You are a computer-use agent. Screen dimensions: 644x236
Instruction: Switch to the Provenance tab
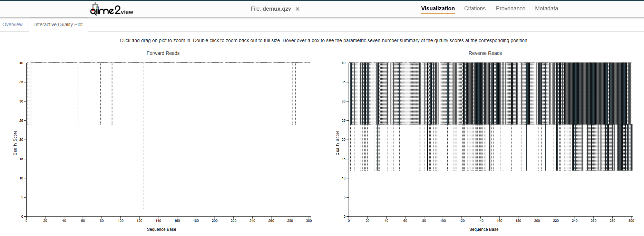(510, 9)
